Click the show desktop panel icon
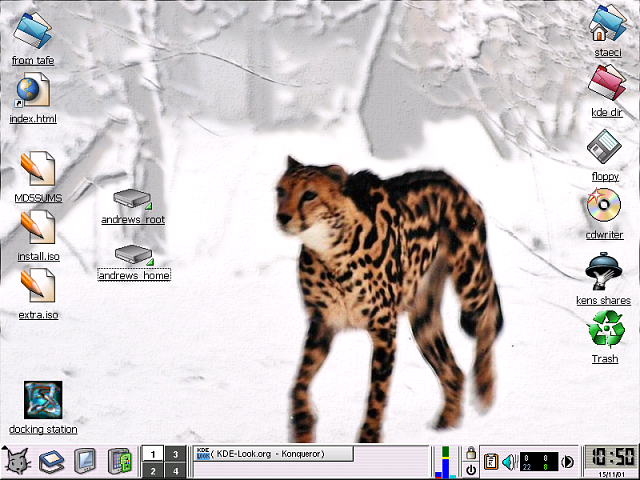 pos(51,462)
